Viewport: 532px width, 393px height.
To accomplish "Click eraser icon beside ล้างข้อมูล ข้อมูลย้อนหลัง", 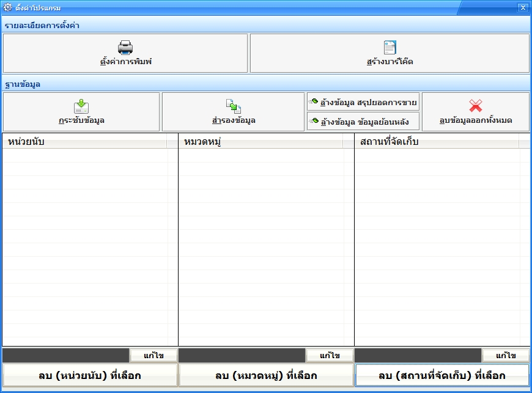I will 314,121.
